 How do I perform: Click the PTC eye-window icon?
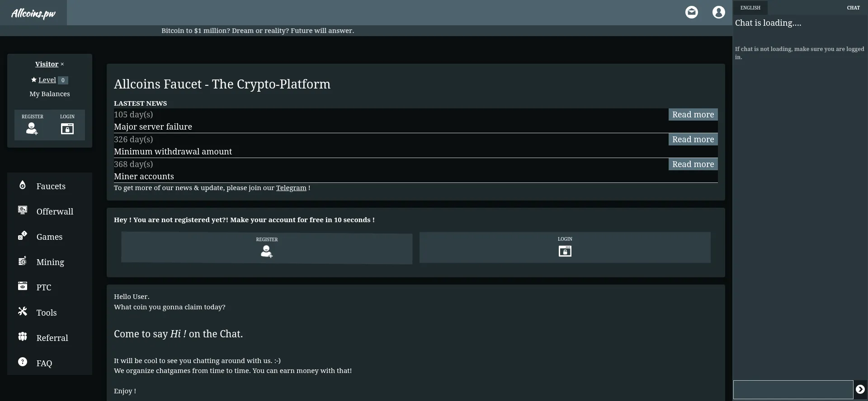click(23, 286)
